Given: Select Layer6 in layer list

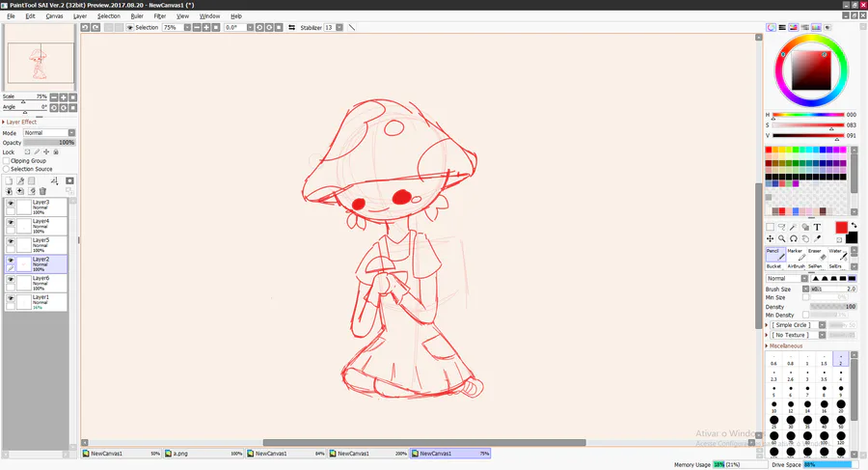Looking at the screenshot, I should coord(36,283).
